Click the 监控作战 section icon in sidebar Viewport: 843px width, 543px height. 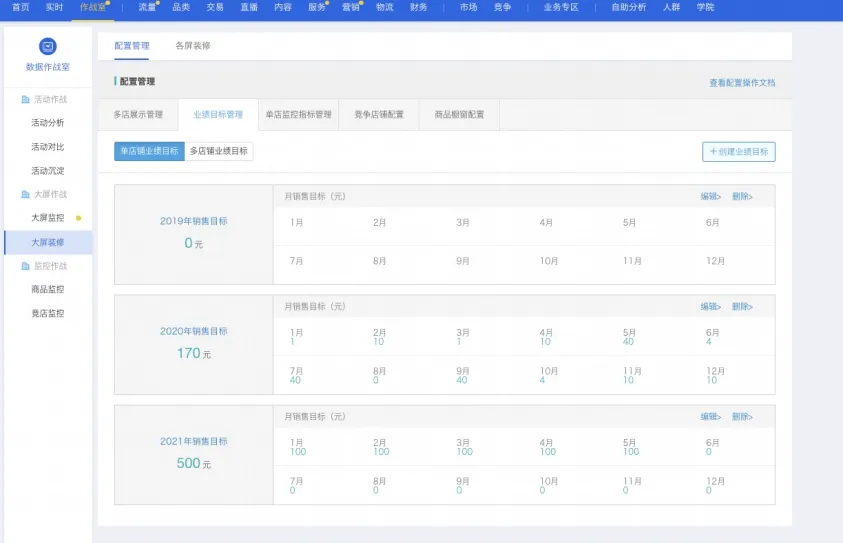25,266
